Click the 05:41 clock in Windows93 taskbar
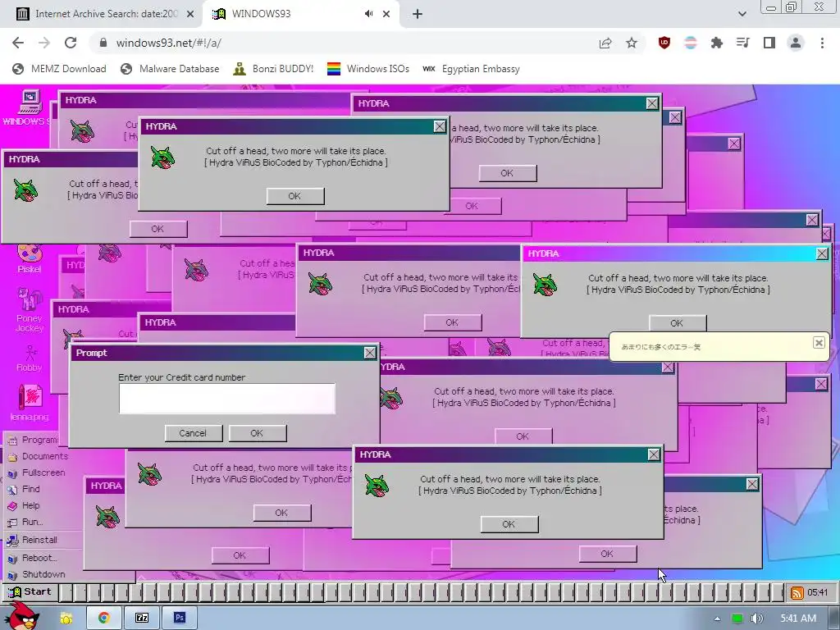Screen dimensions: 840x630 [x=818, y=592]
